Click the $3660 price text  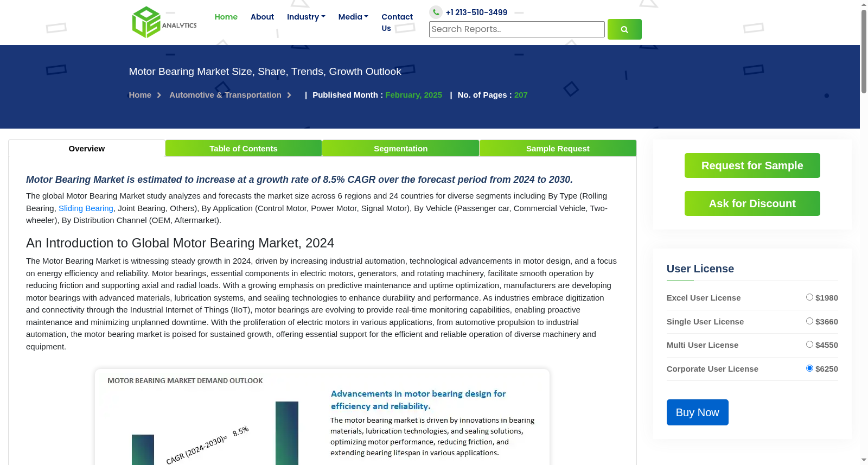827,322
